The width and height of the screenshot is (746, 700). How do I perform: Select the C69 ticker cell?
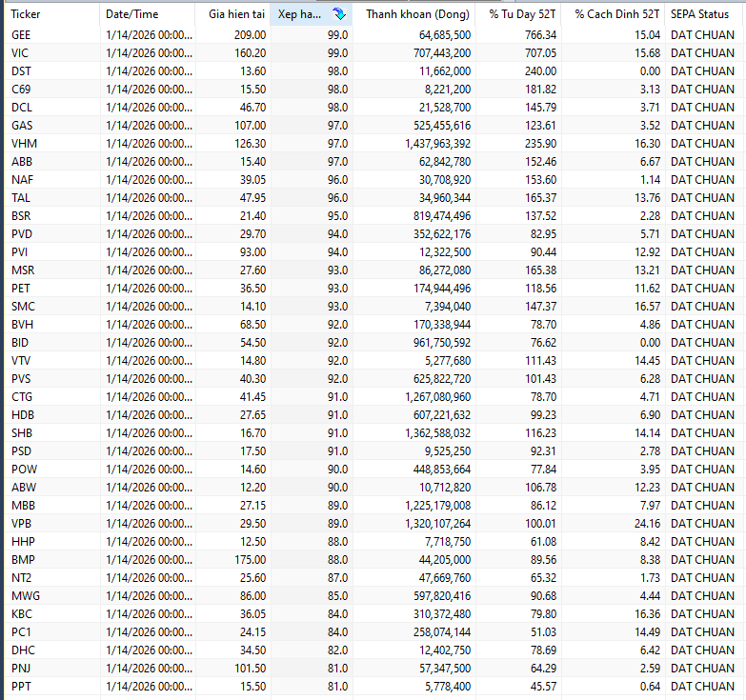point(21,89)
